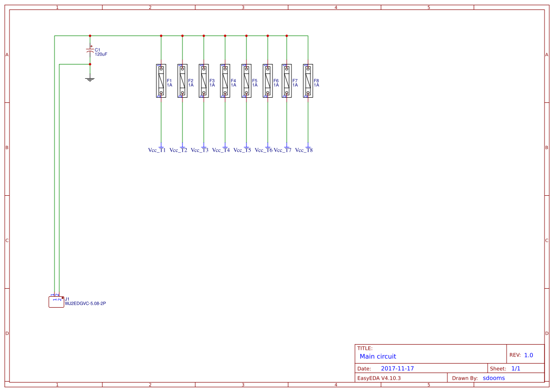Viewport: 554px width, 392px height.
Task: Select fuse F1 symbol
Action: coord(161,81)
